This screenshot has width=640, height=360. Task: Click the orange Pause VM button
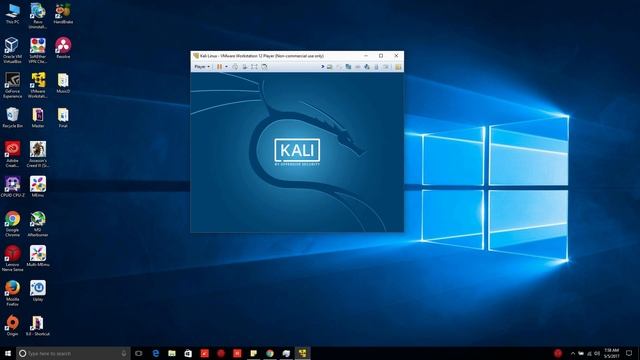[x=220, y=67]
